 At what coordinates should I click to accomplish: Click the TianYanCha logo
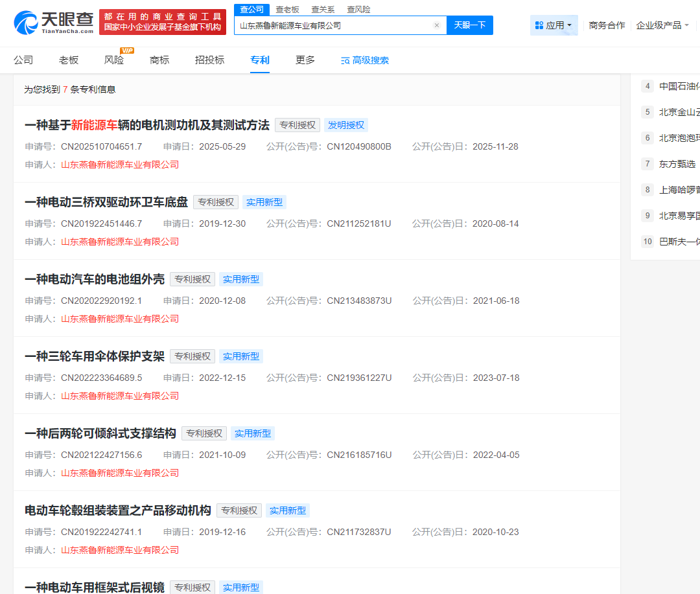pyautogui.click(x=53, y=21)
